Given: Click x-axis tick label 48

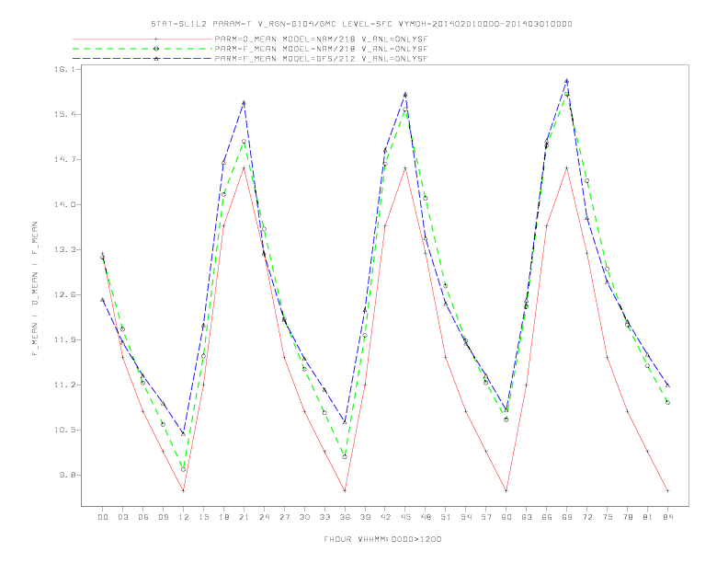Looking at the screenshot, I should [x=426, y=517].
